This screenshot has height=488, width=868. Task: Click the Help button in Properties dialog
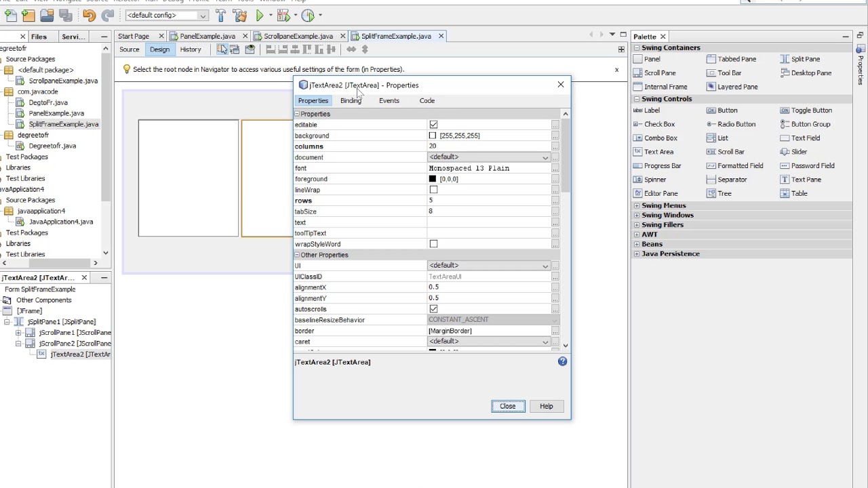(x=546, y=406)
